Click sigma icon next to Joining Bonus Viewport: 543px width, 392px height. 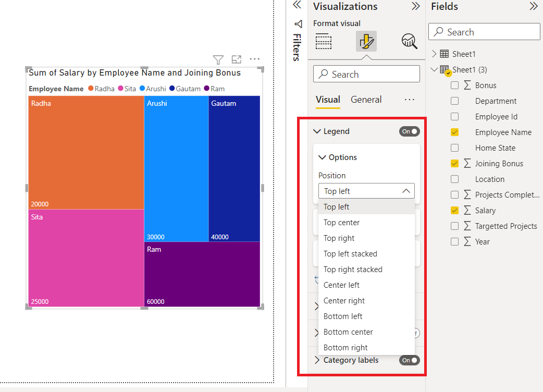[x=467, y=163]
